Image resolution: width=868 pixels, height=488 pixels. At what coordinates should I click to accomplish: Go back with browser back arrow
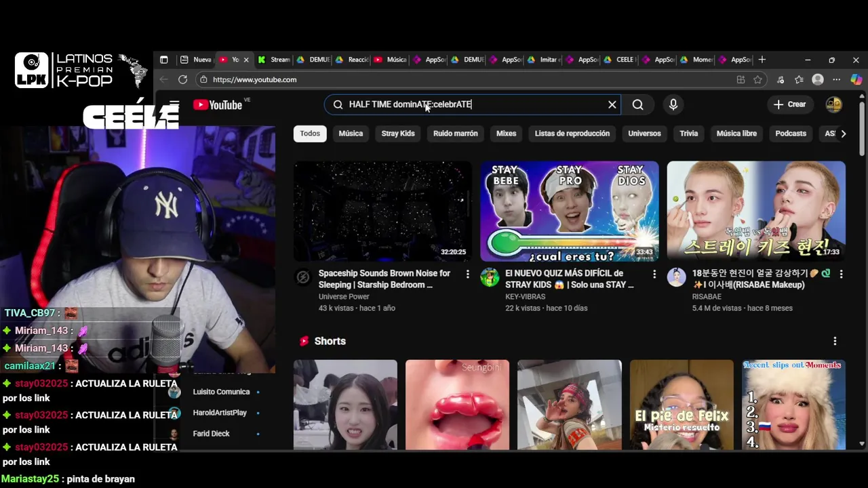click(x=163, y=79)
